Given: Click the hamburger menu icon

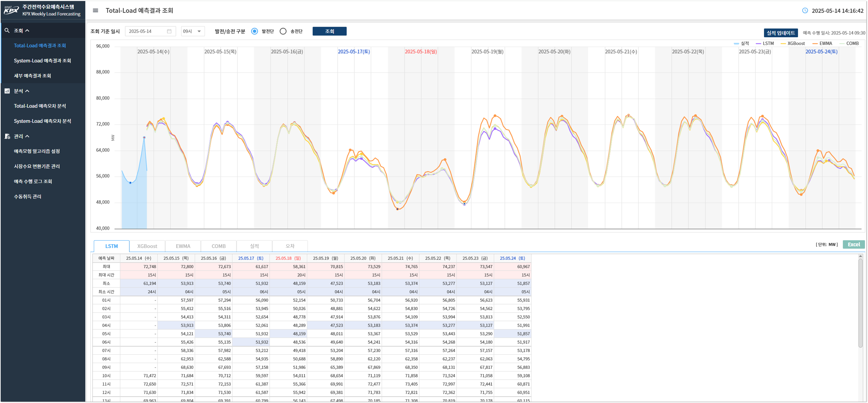Looking at the screenshot, I should tap(96, 10).
